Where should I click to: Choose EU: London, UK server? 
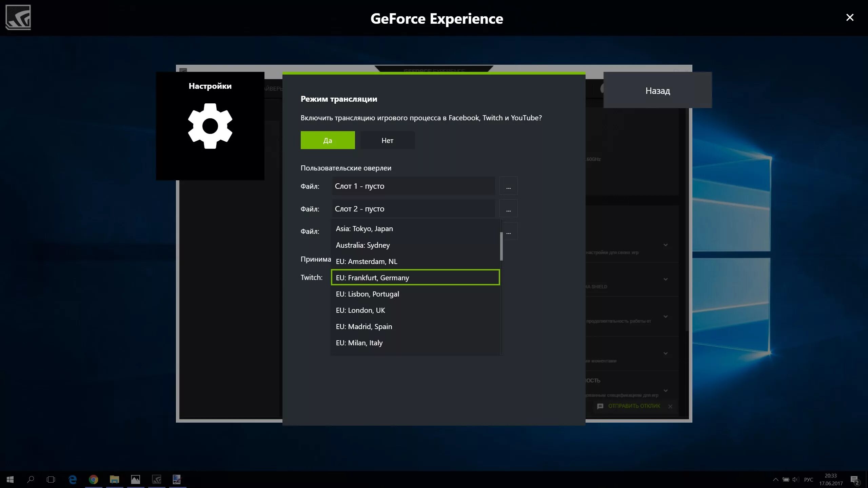[415, 310]
